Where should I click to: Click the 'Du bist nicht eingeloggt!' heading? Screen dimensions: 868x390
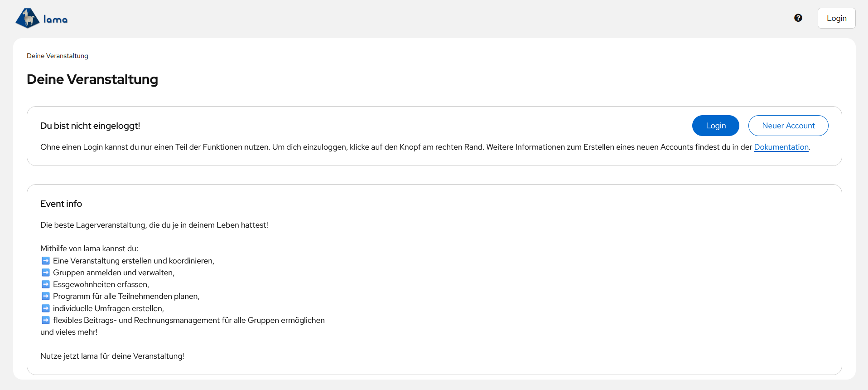[x=90, y=126]
